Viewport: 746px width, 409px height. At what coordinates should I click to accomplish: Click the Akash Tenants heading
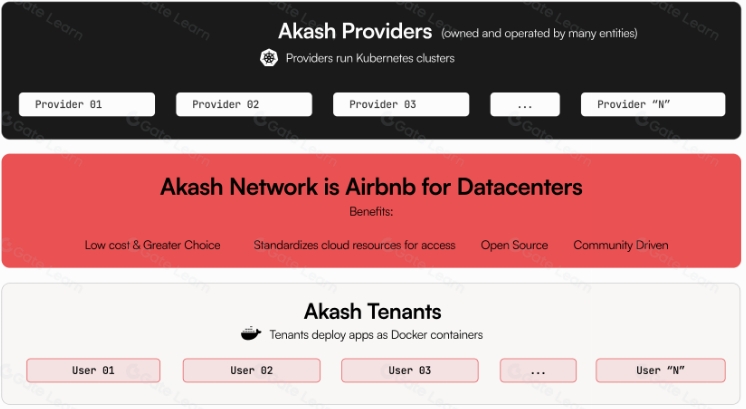click(373, 312)
